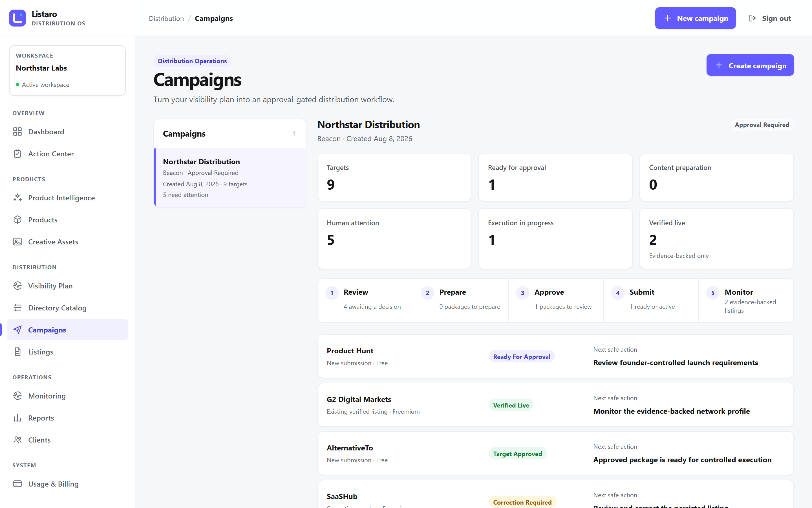Click the Approval Required status label
This screenshot has width=812, height=508.
(762, 125)
